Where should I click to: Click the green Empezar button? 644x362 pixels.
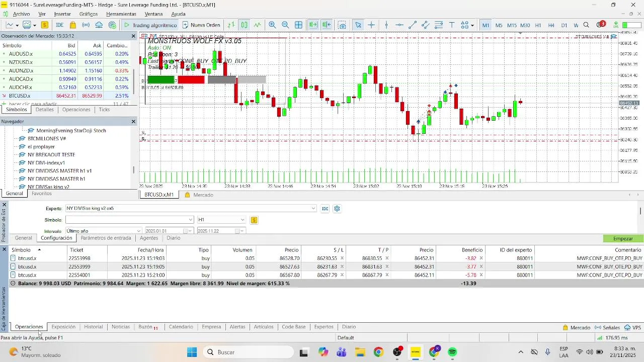pyautogui.click(x=623, y=238)
